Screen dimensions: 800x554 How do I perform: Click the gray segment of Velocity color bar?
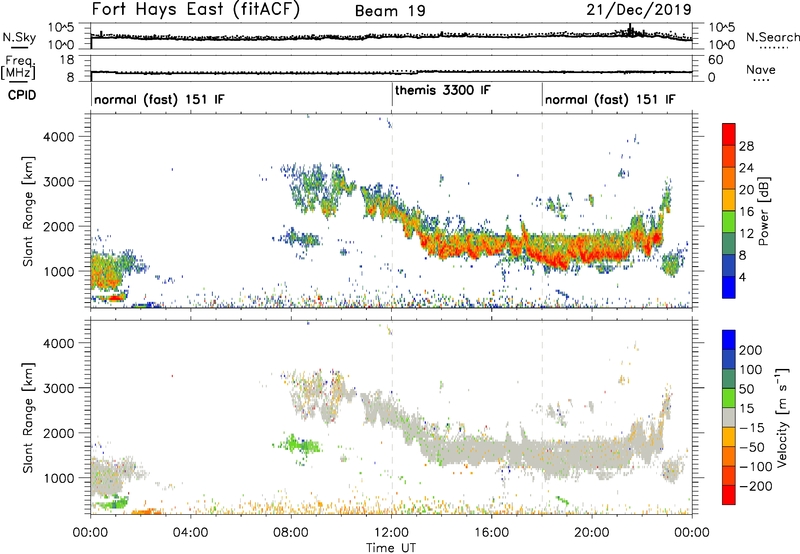coord(729,417)
